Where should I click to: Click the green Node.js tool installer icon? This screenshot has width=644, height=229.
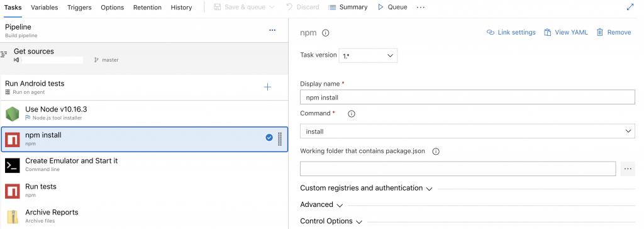click(x=13, y=113)
